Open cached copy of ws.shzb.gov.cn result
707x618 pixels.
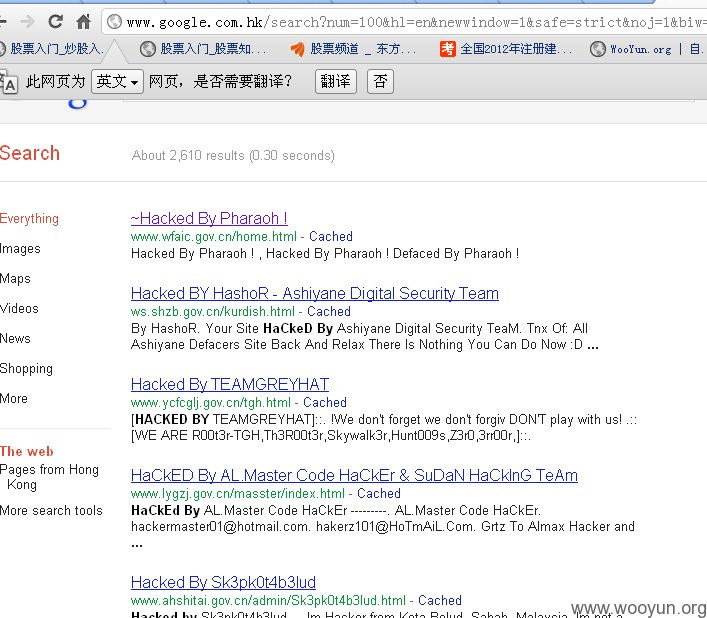(329, 311)
